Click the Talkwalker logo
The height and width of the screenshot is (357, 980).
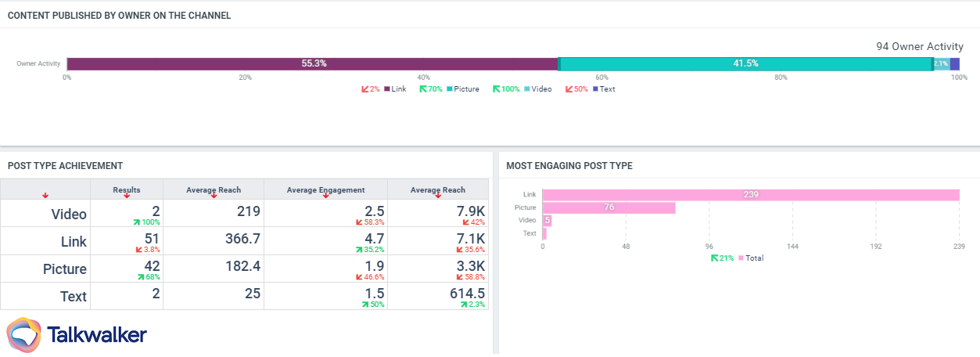(x=77, y=335)
